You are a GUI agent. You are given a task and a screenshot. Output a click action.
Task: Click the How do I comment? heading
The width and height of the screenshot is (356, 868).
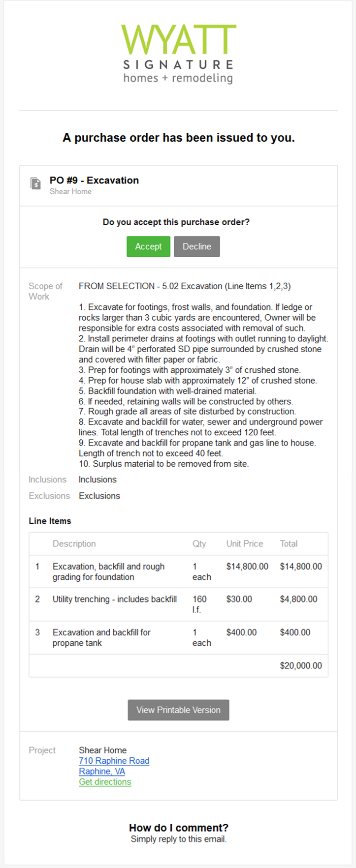(x=178, y=828)
